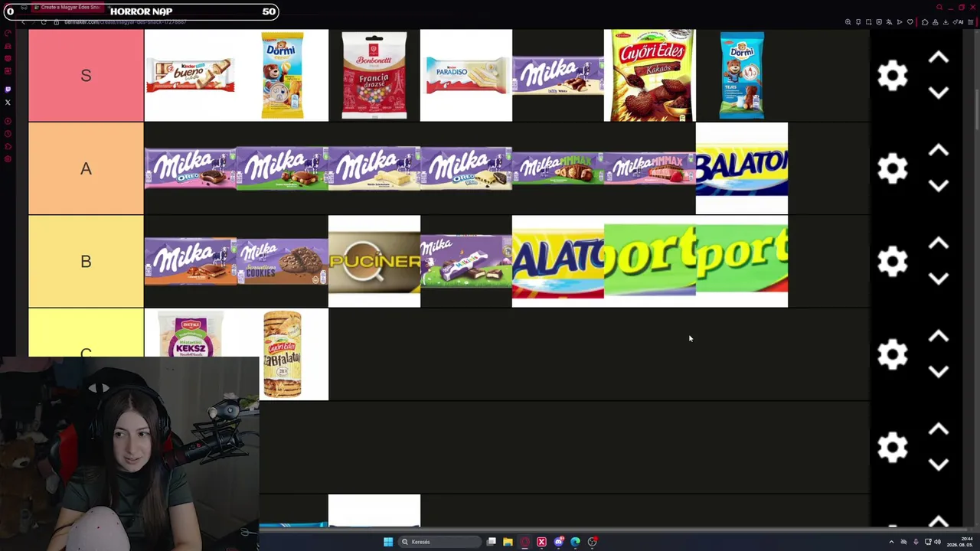Pick the Balaton bar in A tier
Viewport: 980px width, 551px height.
point(742,168)
